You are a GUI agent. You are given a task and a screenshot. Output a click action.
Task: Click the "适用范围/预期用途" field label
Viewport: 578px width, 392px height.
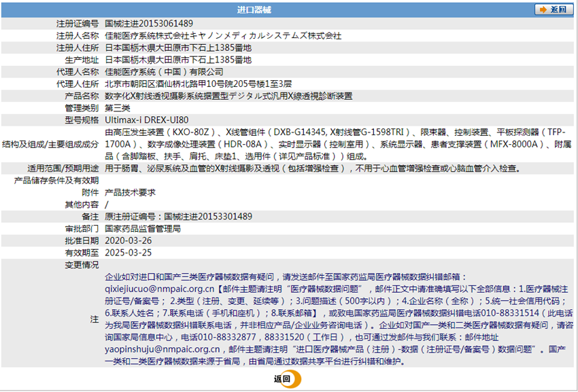63,168
